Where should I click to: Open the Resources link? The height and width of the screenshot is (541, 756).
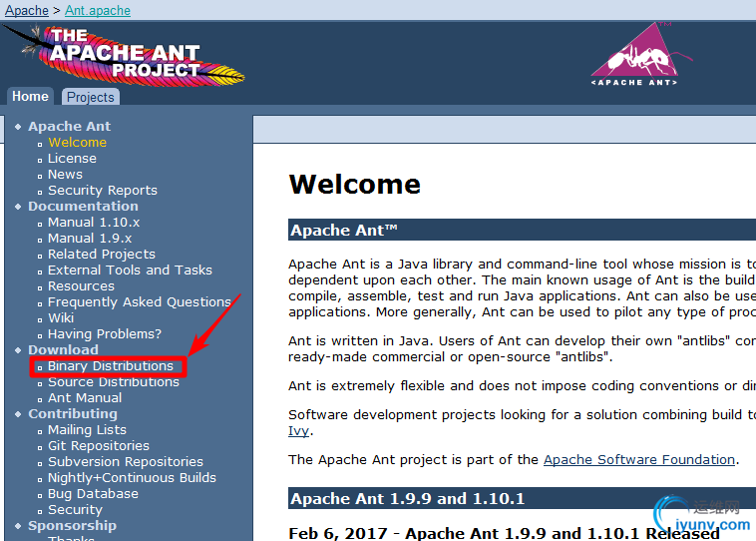81,285
